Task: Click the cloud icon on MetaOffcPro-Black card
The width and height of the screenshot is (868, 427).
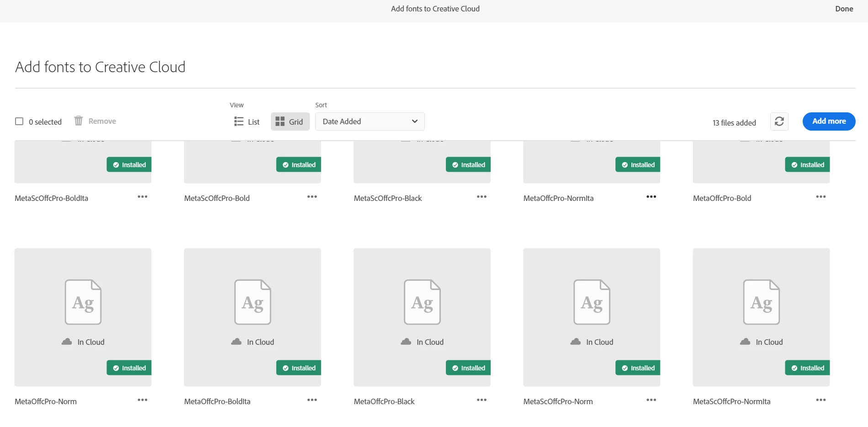Action: 406,342
